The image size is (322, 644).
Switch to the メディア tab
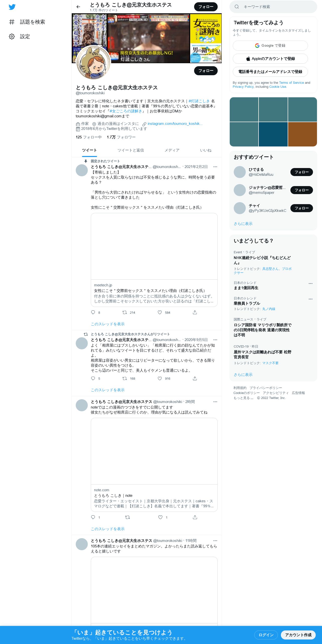172,150
